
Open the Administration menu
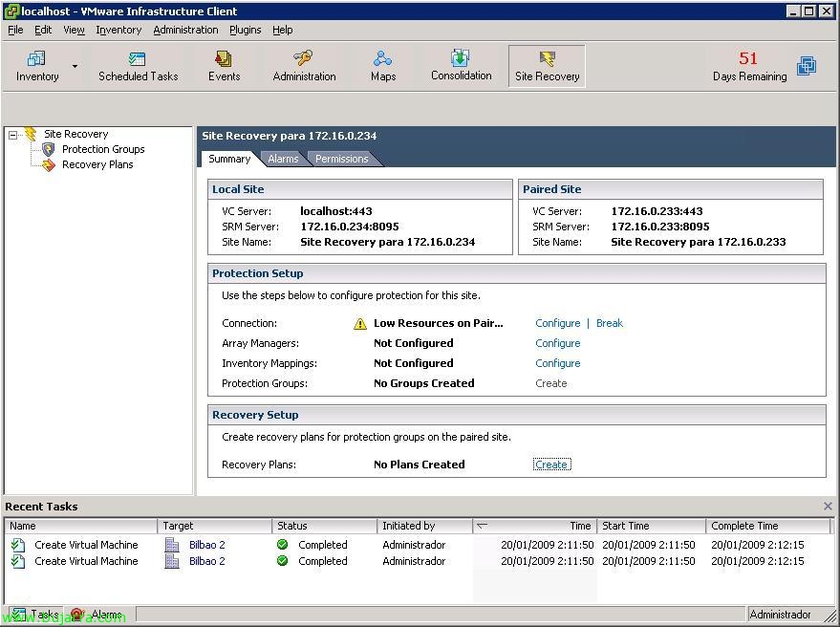tap(186, 30)
